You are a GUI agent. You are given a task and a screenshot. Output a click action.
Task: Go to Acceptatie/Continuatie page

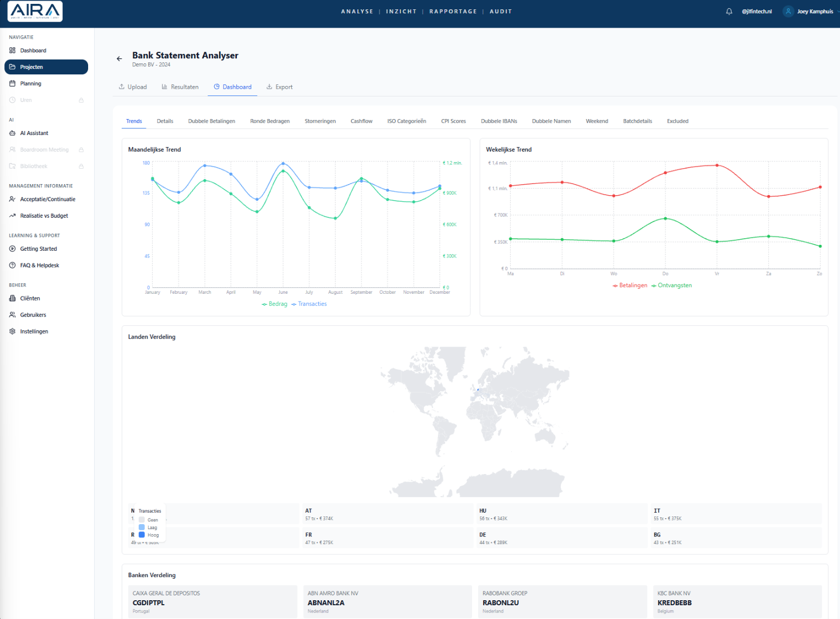tap(47, 199)
